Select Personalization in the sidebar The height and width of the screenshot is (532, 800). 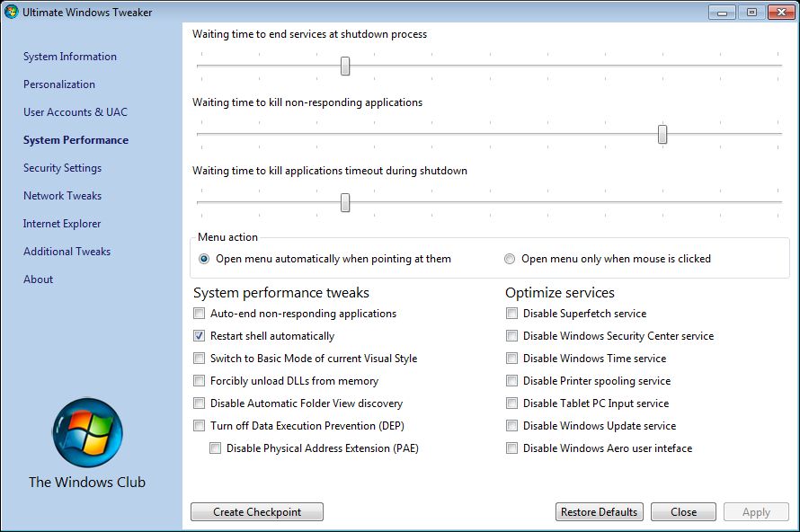point(59,84)
